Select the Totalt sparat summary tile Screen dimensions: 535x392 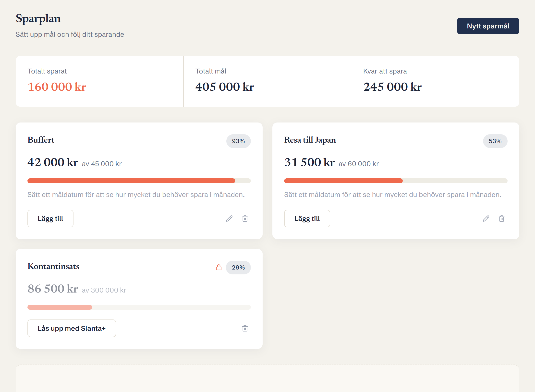click(x=99, y=81)
